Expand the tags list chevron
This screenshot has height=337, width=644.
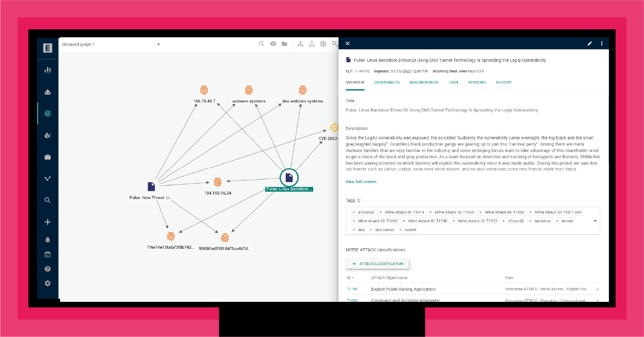pyautogui.click(x=595, y=221)
